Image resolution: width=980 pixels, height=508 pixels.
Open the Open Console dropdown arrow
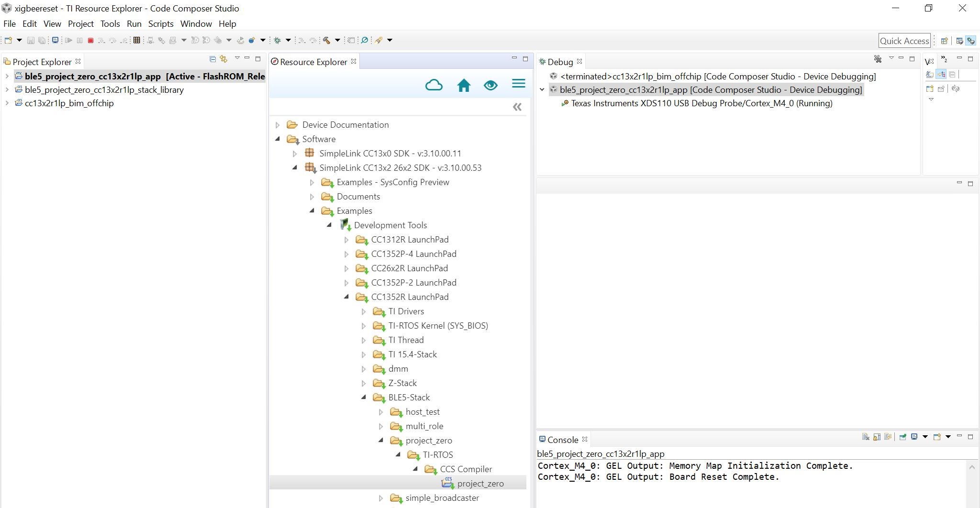948,437
